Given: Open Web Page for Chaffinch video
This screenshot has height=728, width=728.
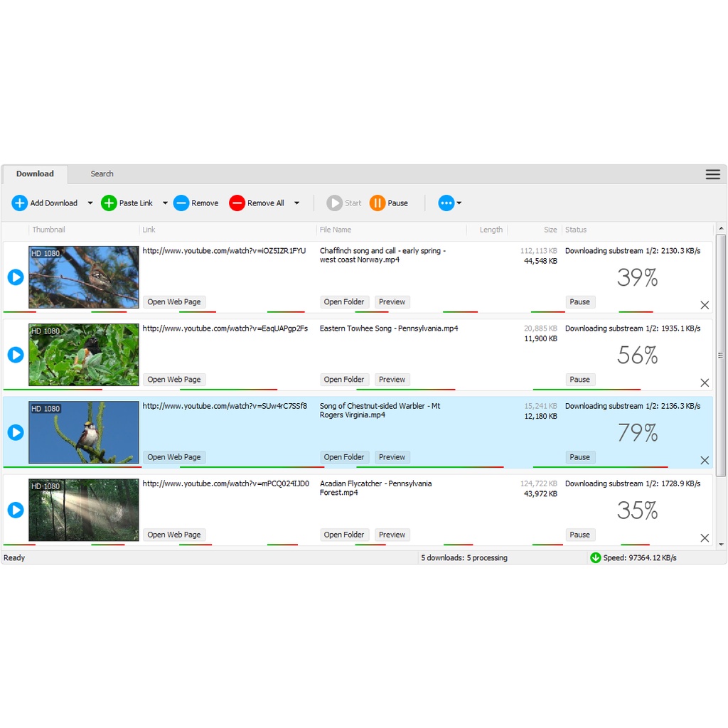Looking at the screenshot, I should coord(174,301).
